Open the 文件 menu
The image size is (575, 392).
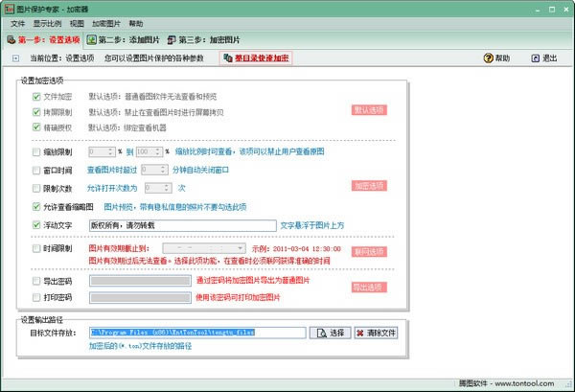(17, 24)
